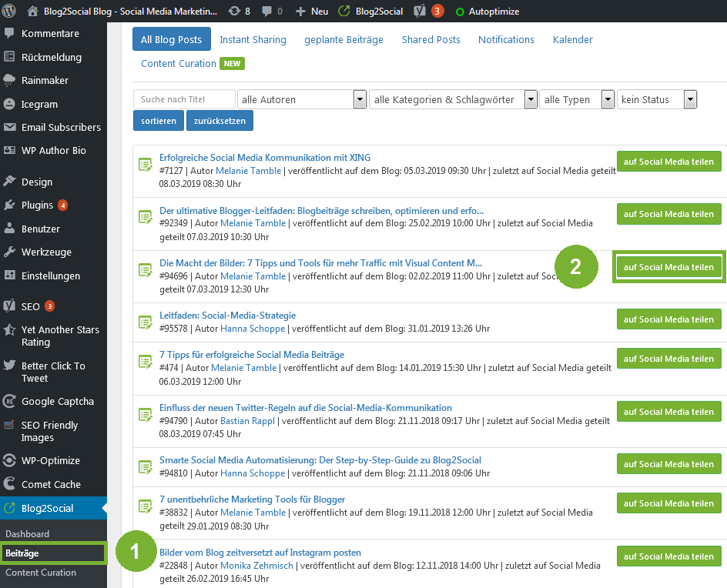Click the Neu item in admin bar
Screen dimensions: 727x588
click(312, 11)
